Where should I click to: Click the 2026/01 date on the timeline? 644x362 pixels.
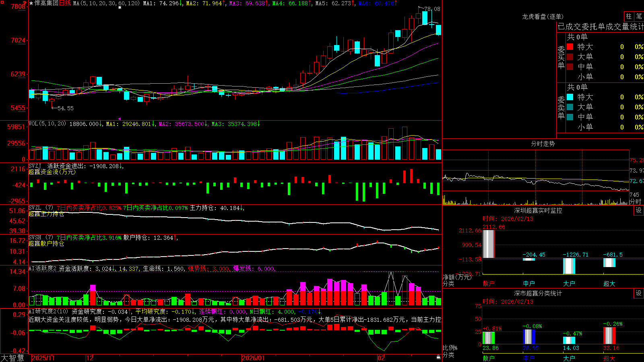pyautogui.click(x=253, y=358)
